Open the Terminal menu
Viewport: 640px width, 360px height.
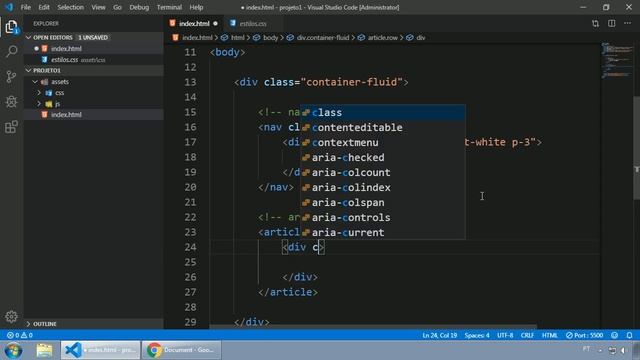point(169,7)
